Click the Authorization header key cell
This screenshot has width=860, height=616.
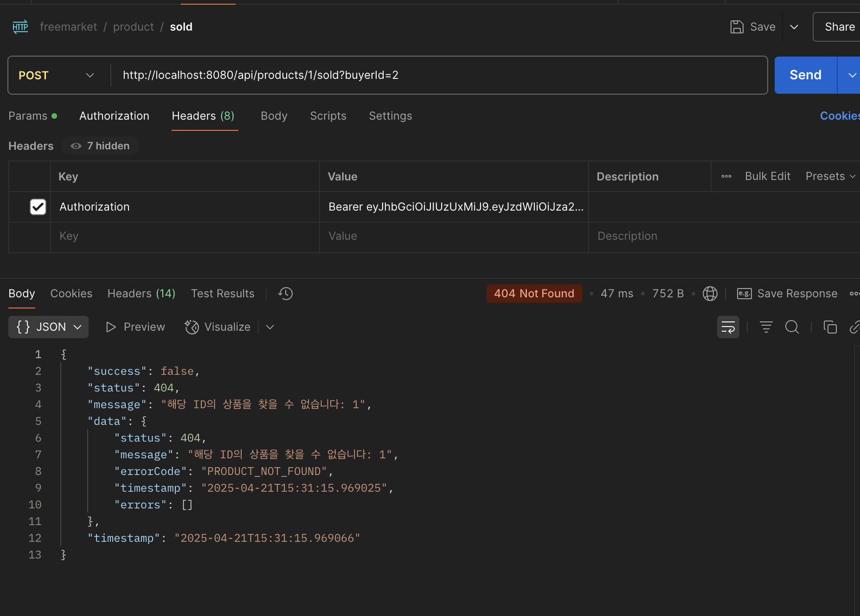185,207
